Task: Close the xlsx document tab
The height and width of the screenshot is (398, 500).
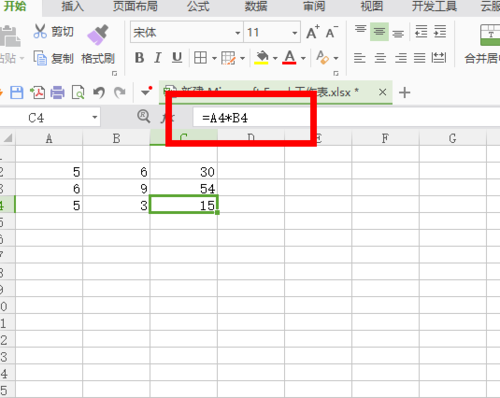Action: point(383,92)
